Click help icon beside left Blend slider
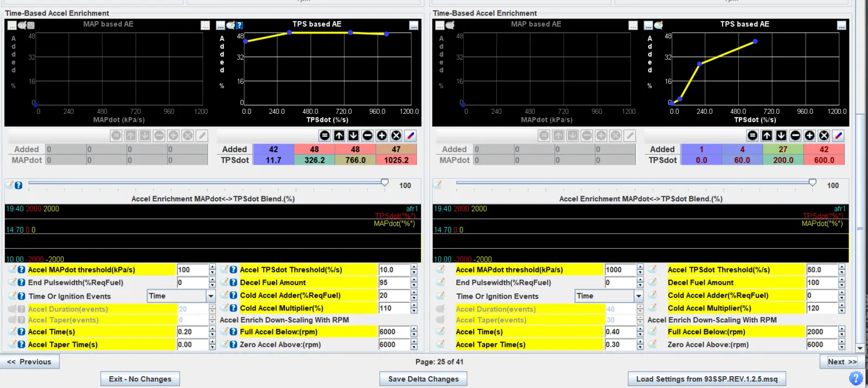This screenshot has width=868, height=388. (18, 185)
